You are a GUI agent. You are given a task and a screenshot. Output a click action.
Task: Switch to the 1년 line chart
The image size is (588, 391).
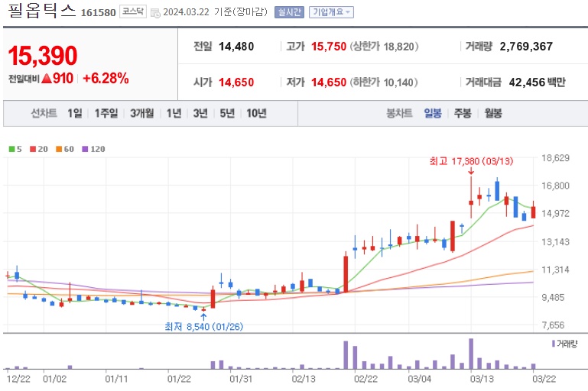[x=174, y=113]
